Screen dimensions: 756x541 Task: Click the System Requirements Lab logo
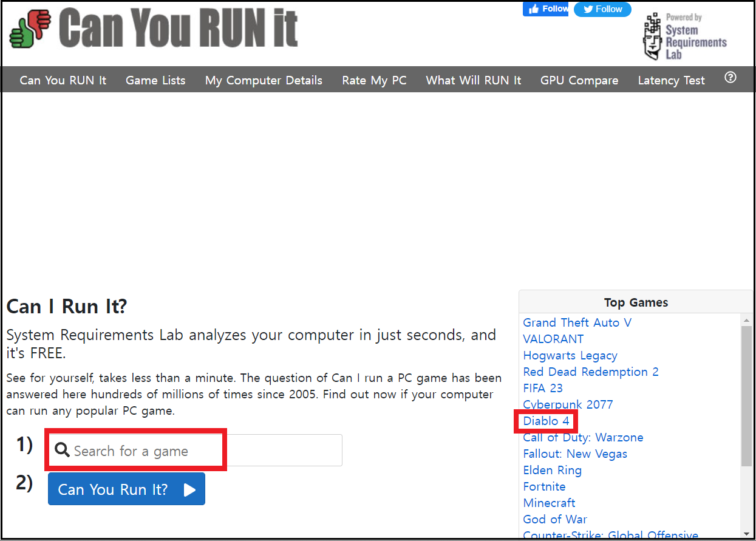point(685,36)
